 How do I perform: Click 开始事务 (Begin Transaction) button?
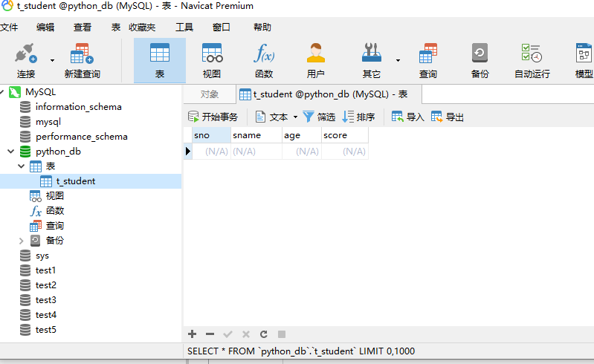point(213,117)
